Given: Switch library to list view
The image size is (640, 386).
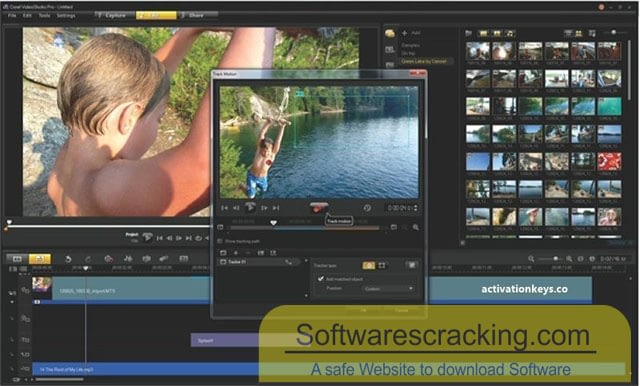Looking at the screenshot, I should click(568, 33).
